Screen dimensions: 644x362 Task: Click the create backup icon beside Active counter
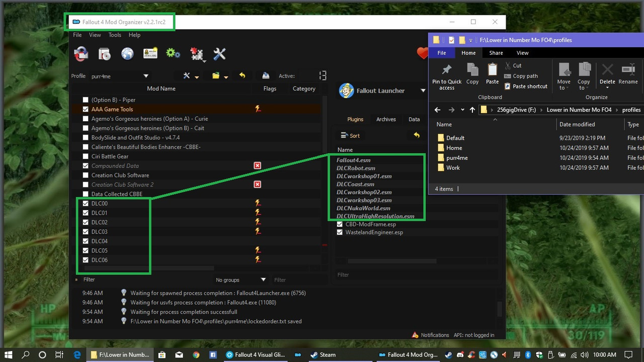[266, 76]
